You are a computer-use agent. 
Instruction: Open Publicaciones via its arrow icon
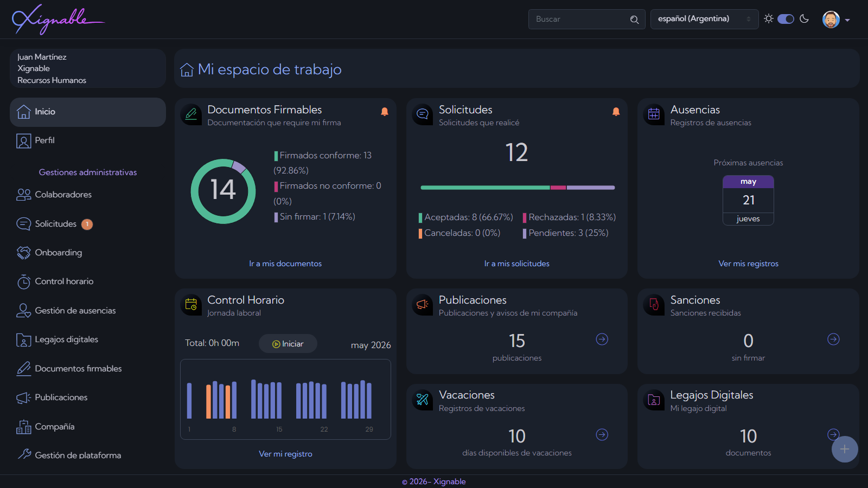pos(602,339)
